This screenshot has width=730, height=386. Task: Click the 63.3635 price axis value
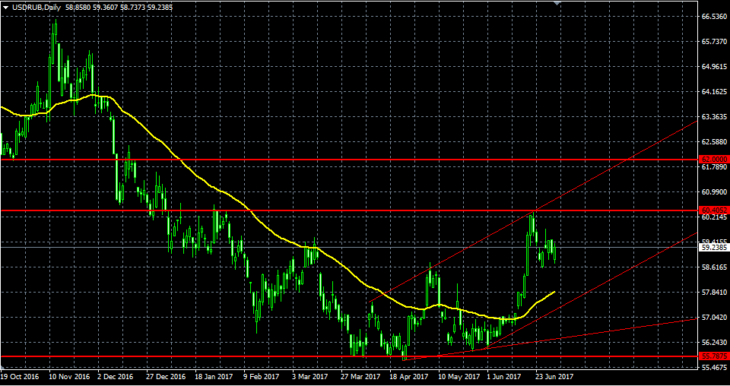[714, 116]
